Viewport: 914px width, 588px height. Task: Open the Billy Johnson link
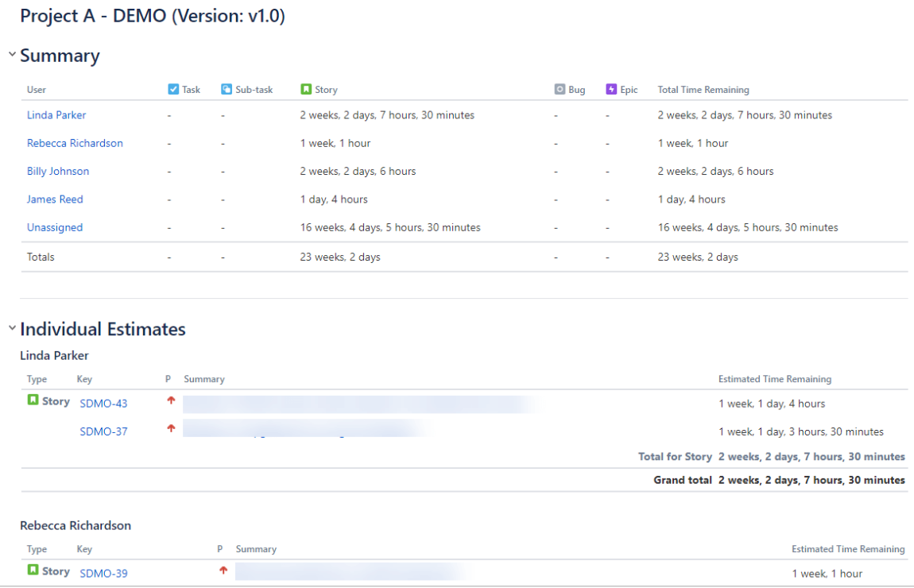click(x=57, y=171)
